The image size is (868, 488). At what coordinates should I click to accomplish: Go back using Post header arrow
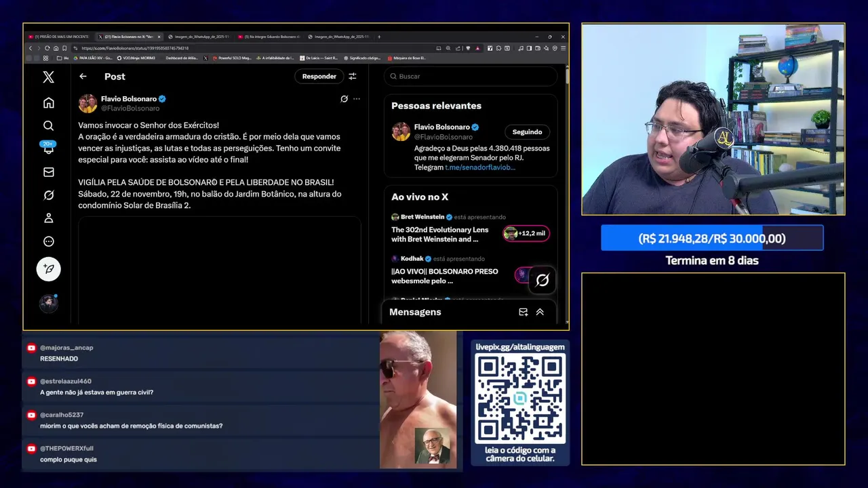point(83,77)
